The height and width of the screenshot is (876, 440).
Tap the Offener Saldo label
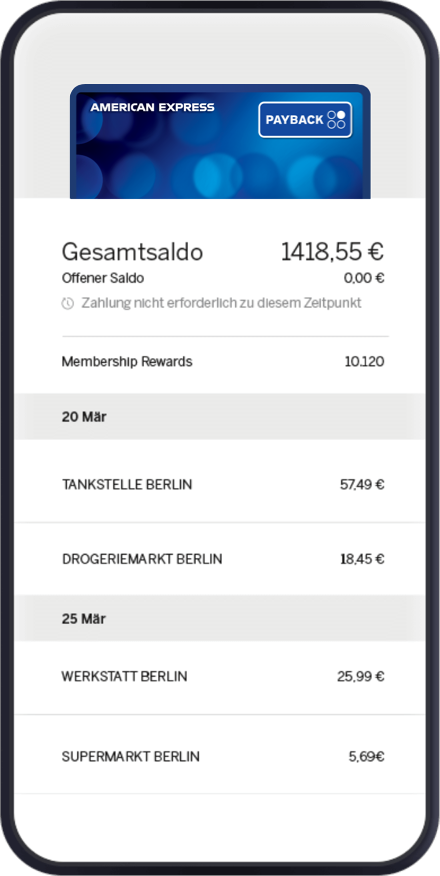pyautogui.click(x=103, y=278)
